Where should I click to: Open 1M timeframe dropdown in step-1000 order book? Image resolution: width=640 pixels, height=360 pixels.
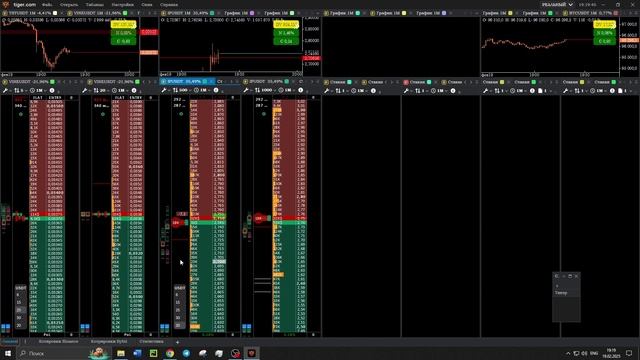pyautogui.click(x=287, y=90)
